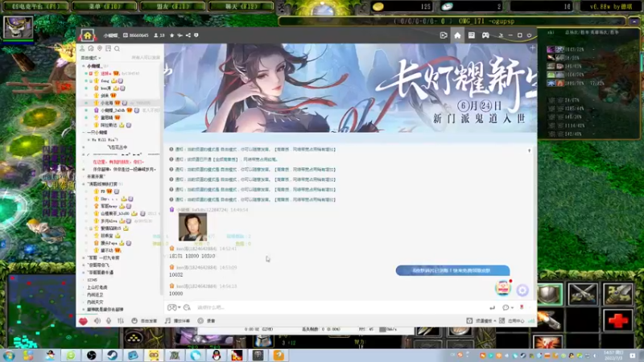Image resolution: width=644 pixels, height=362 pixels.
Task: Open the '上山打老虎' channel
Action: 97,287
